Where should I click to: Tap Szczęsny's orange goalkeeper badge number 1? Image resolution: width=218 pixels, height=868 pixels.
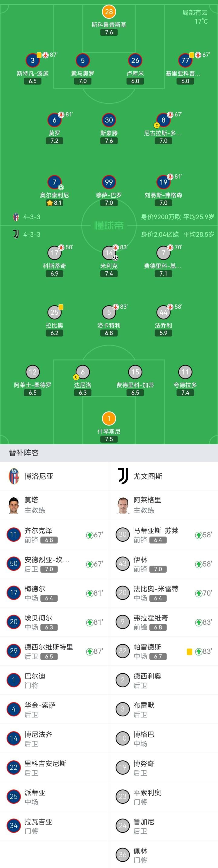tap(109, 419)
